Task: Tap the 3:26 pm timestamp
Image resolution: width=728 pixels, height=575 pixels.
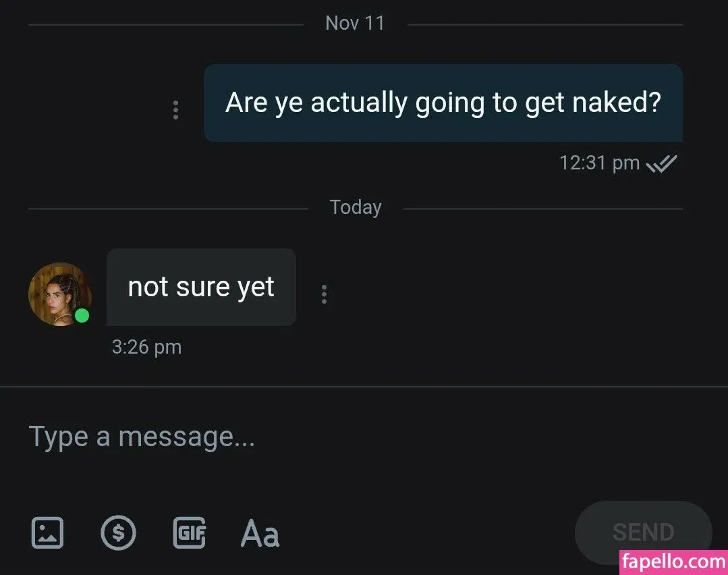Action: click(146, 348)
